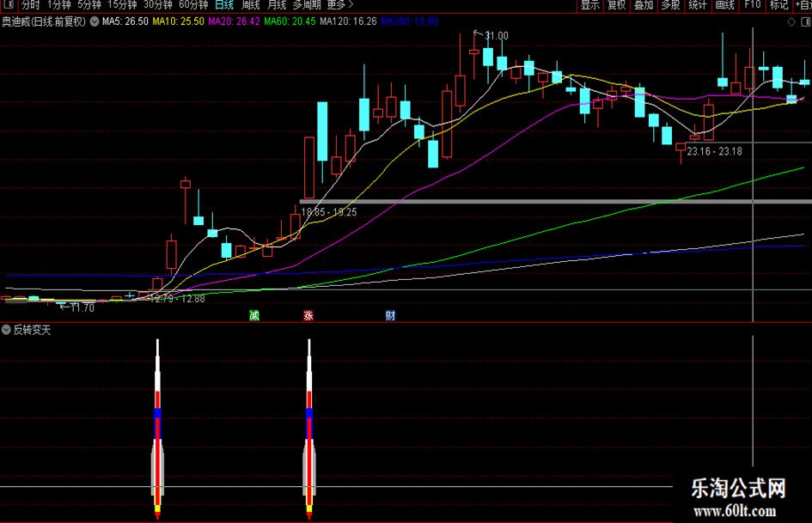Select the 周线 weekly period tab
This screenshot has height=523, width=812.
pos(251,4)
